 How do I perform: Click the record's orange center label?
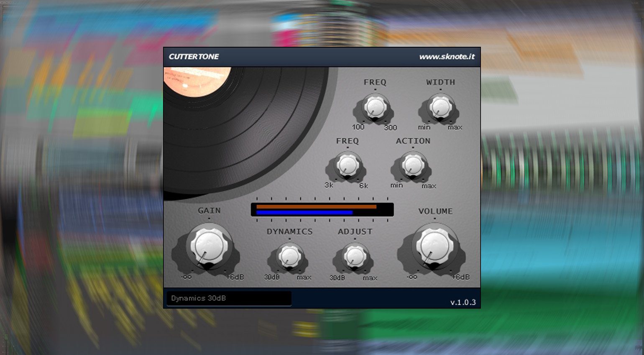194,79
